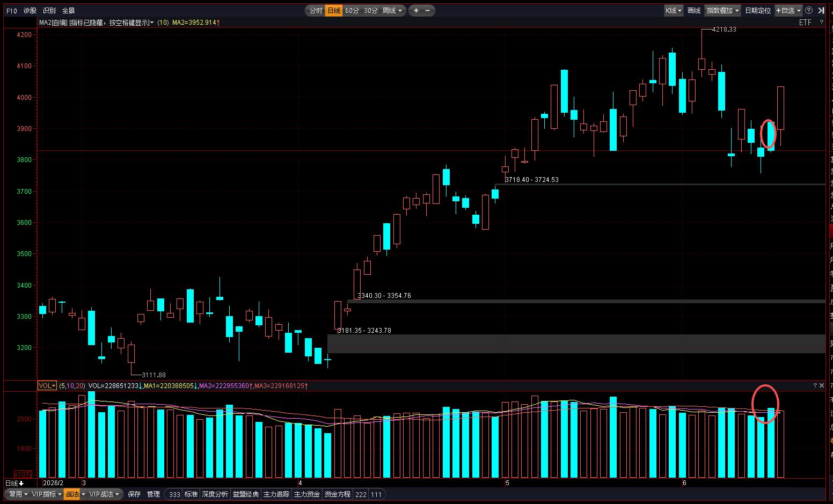Jump to latest bar with end arrow icon
The image size is (833, 504).
click(821, 11)
